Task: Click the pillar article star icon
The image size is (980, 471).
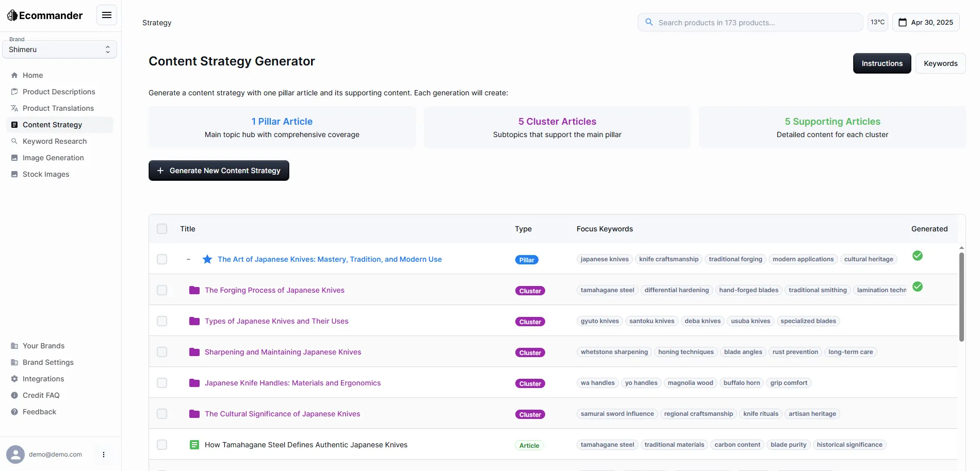Action: point(207,259)
